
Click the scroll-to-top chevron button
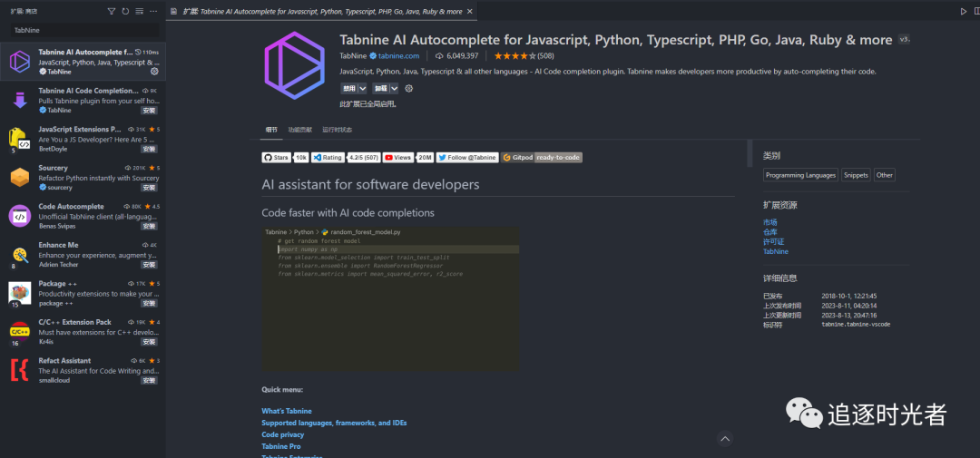[x=725, y=439]
